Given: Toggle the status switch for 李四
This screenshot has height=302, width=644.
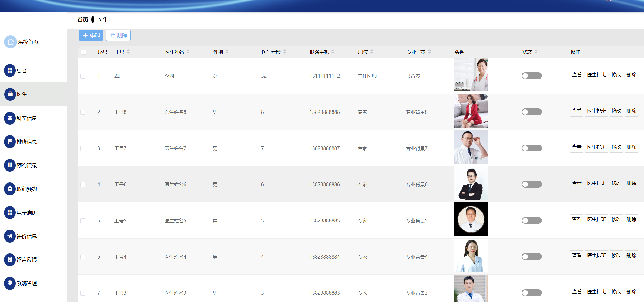Looking at the screenshot, I should tap(531, 76).
